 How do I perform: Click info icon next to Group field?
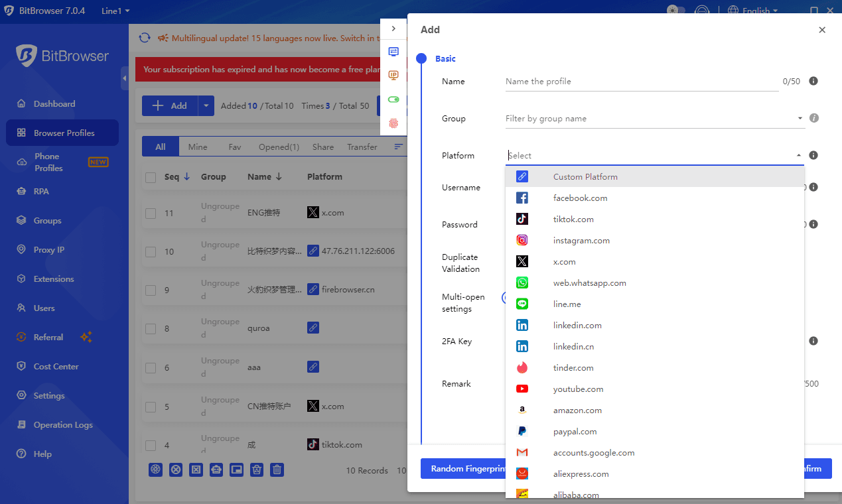pos(814,118)
